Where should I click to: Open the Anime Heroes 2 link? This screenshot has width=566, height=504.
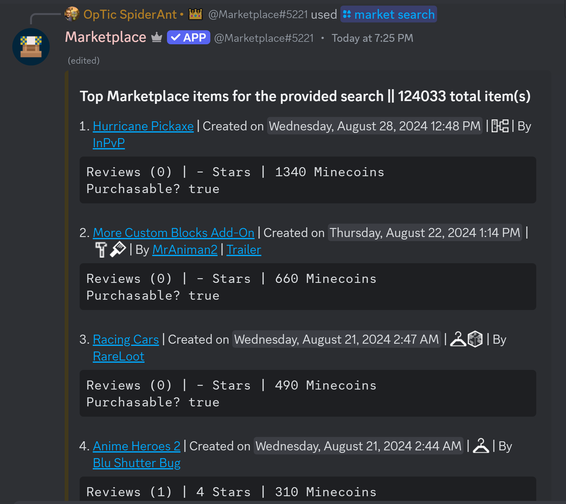(136, 446)
